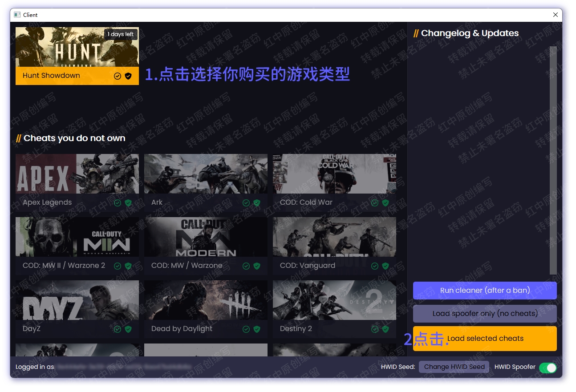
Task: Click the shield icon on COD: Cold War
Action: tap(385, 203)
